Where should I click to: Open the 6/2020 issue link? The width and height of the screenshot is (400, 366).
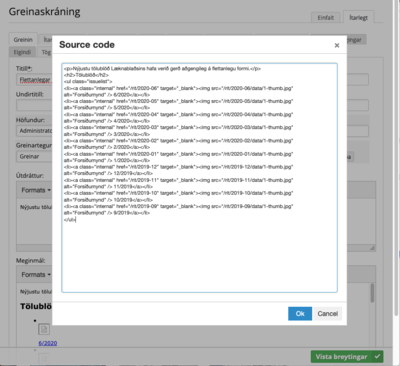coord(48,343)
